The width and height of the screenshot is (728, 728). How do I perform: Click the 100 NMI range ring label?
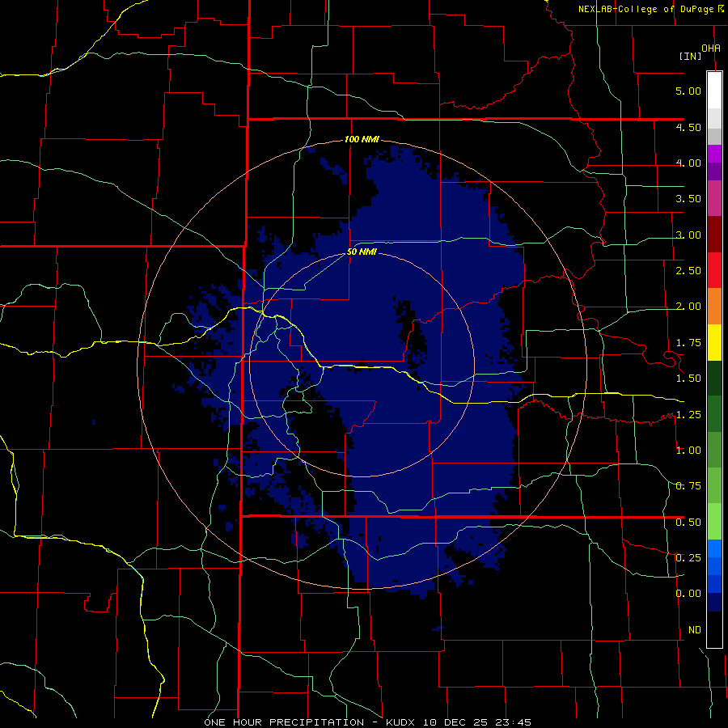point(362,139)
